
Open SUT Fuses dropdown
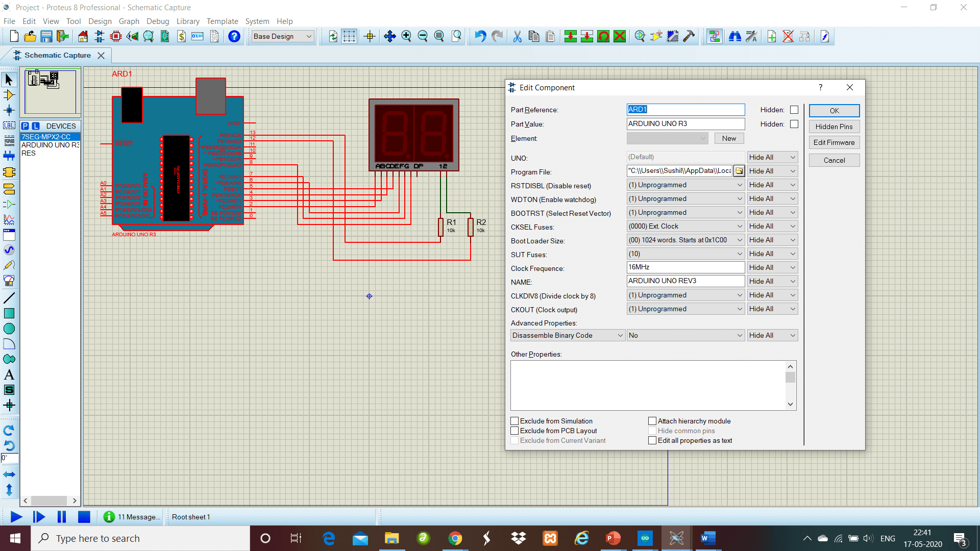(685, 254)
